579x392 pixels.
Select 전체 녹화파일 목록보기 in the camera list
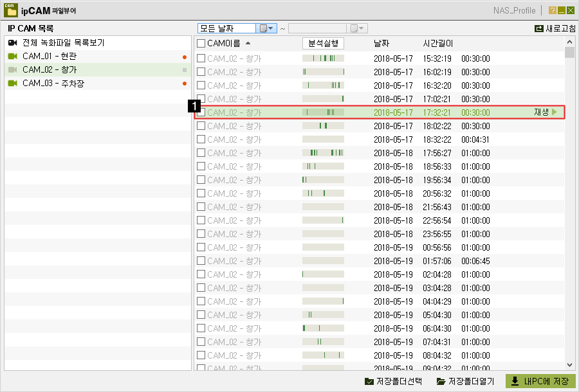click(x=98, y=43)
